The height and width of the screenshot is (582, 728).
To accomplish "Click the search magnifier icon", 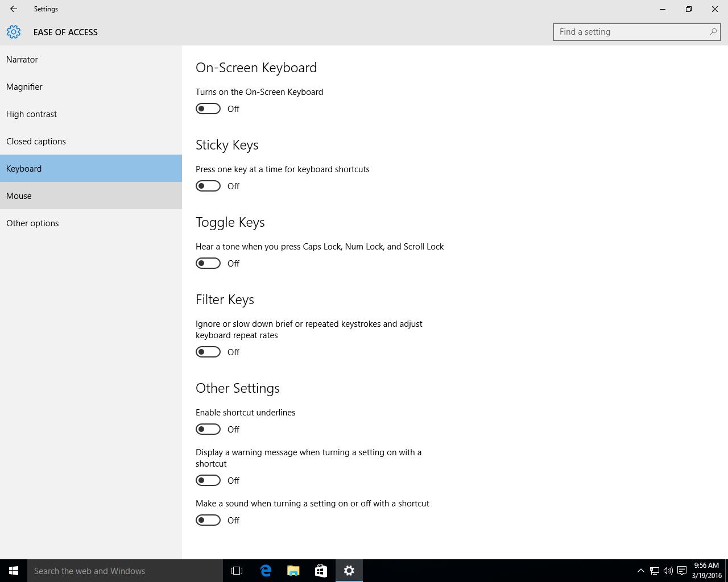I will (713, 32).
